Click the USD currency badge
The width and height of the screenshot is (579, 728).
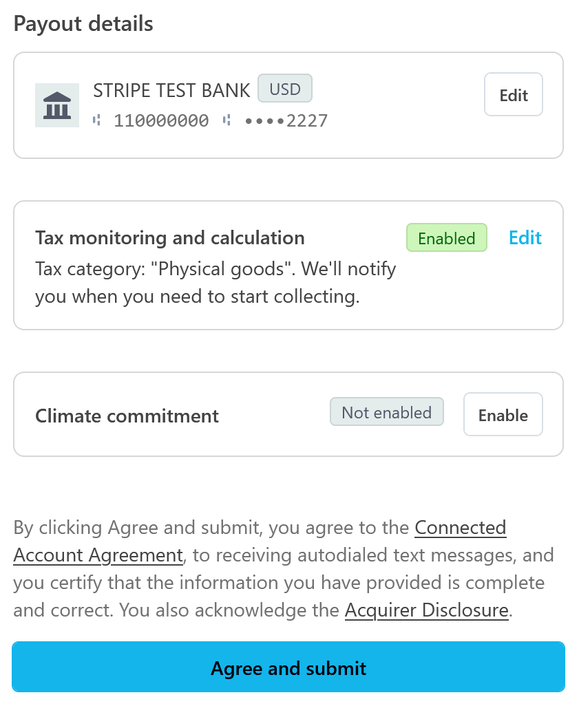point(284,89)
